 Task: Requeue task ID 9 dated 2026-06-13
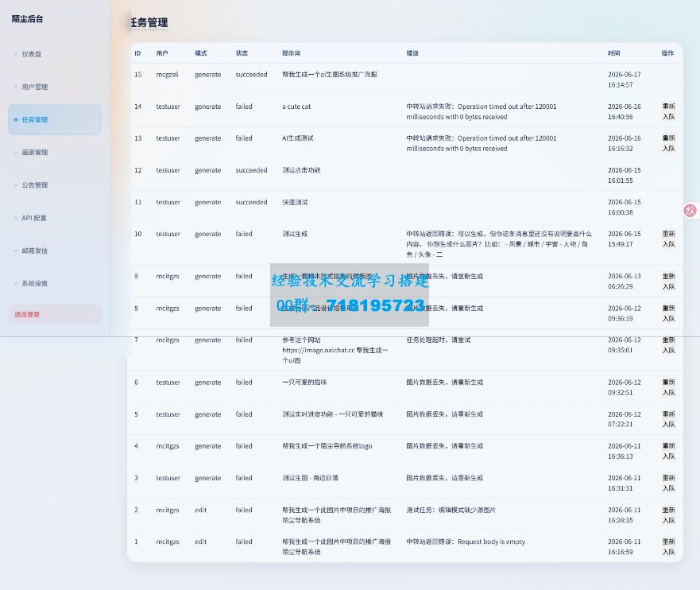(668, 281)
